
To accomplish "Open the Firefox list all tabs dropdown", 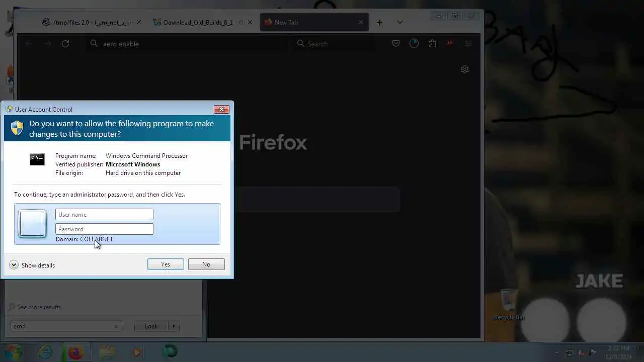I will click(x=400, y=22).
